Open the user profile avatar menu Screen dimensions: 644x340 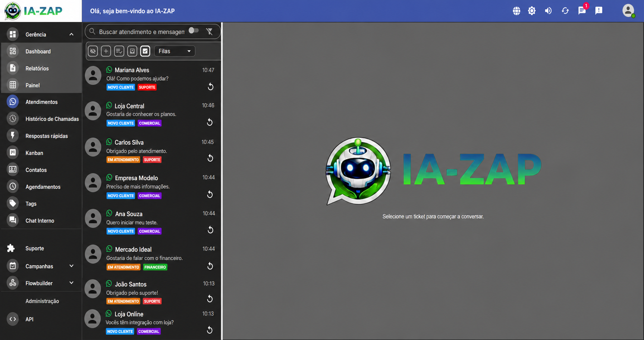point(628,10)
